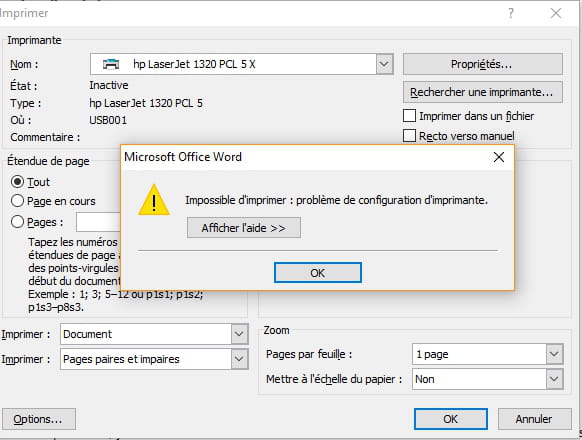Click the Pages par feuille label
The height and width of the screenshot is (440, 582).
309,354
